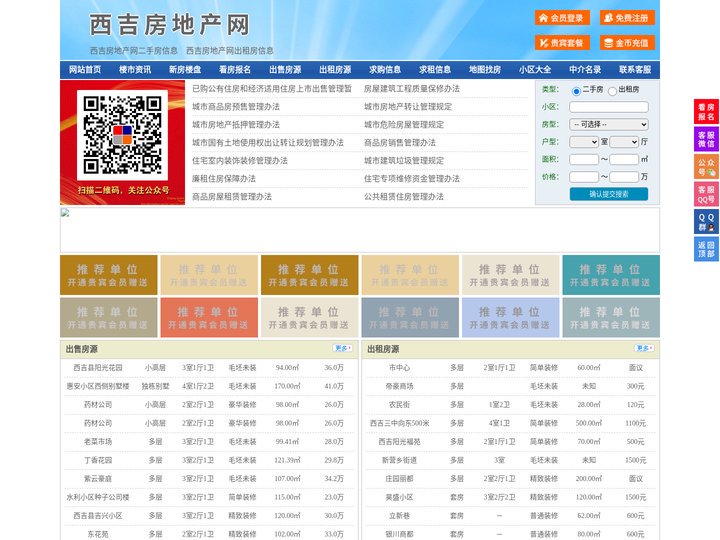Image resolution: width=720 pixels, height=540 pixels.
Task: Click the 西吉房地产网出租房信息 header link
Action: click(x=230, y=51)
